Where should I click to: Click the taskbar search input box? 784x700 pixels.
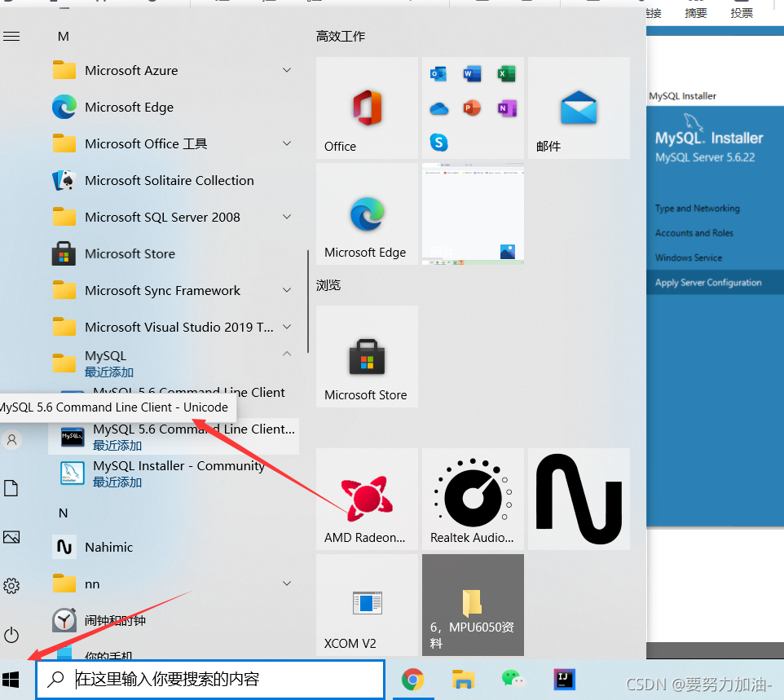pyautogui.click(x=210, y=680)
